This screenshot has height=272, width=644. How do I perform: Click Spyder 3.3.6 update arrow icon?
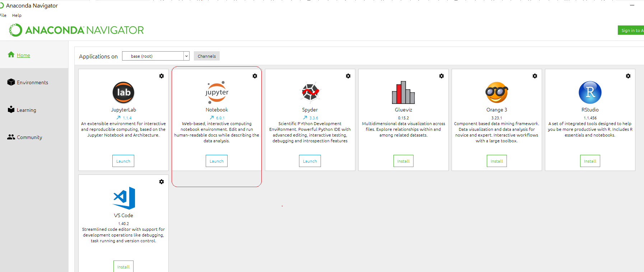305,118
